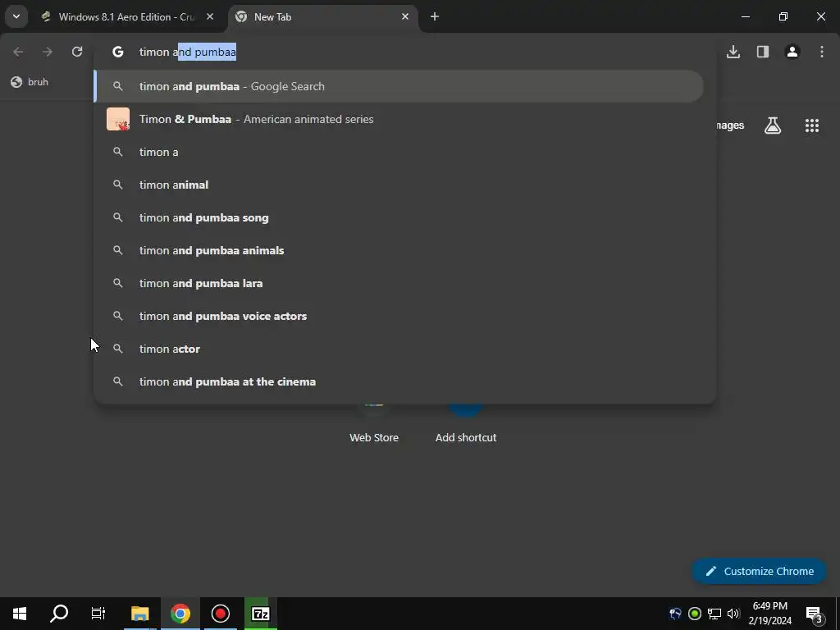This screenshot has width=840, height=630.
Task: Select the New Tab tab
Action: 324,17
